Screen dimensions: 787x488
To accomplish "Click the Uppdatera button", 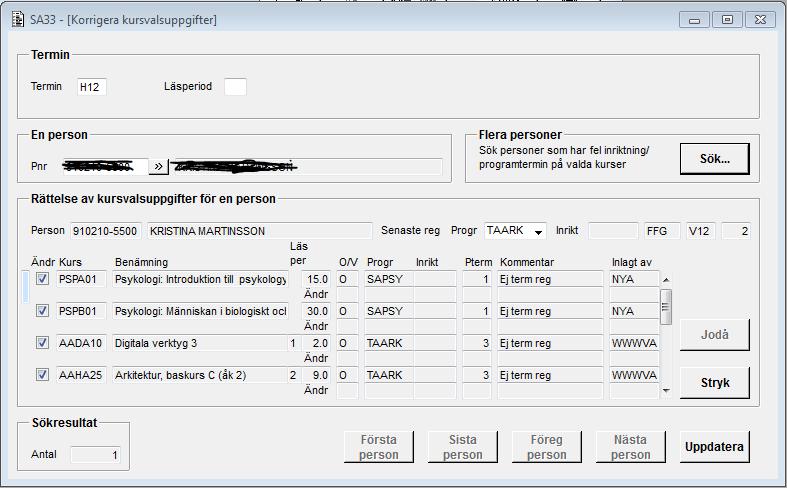I will pyautogui.click(x=715, y=446).
